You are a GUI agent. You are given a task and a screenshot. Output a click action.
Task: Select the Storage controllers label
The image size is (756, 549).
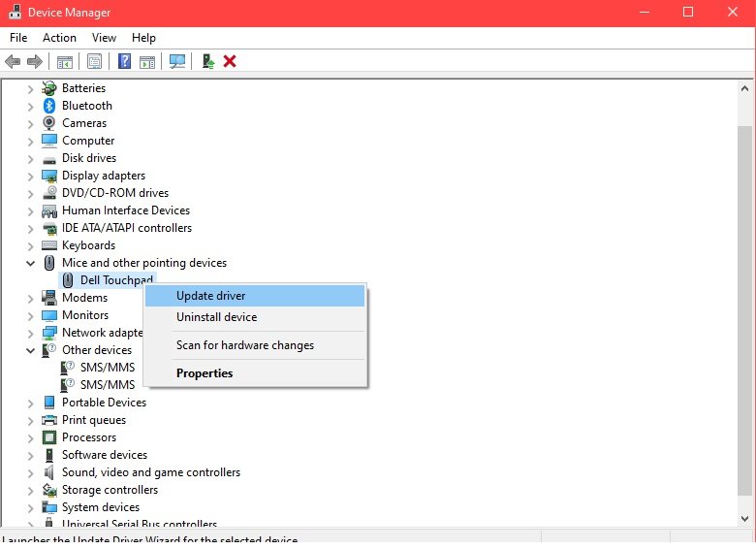pos(110,490)
